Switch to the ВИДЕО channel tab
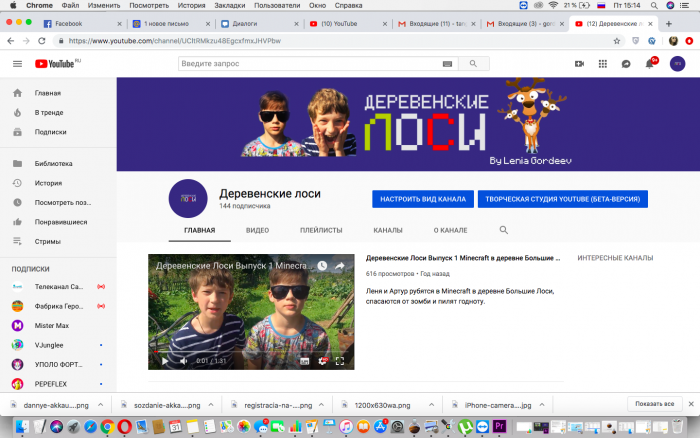This screenshot has height=438, width=700. click(257, 230)
